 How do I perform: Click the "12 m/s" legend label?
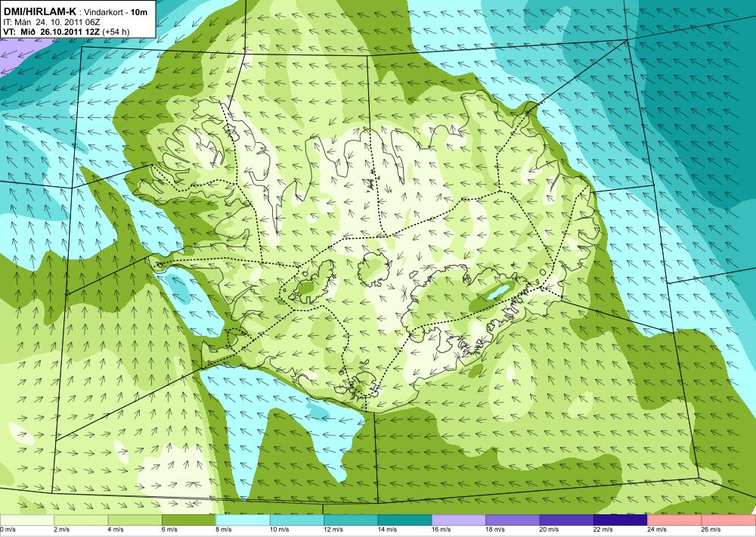point(333,529)
